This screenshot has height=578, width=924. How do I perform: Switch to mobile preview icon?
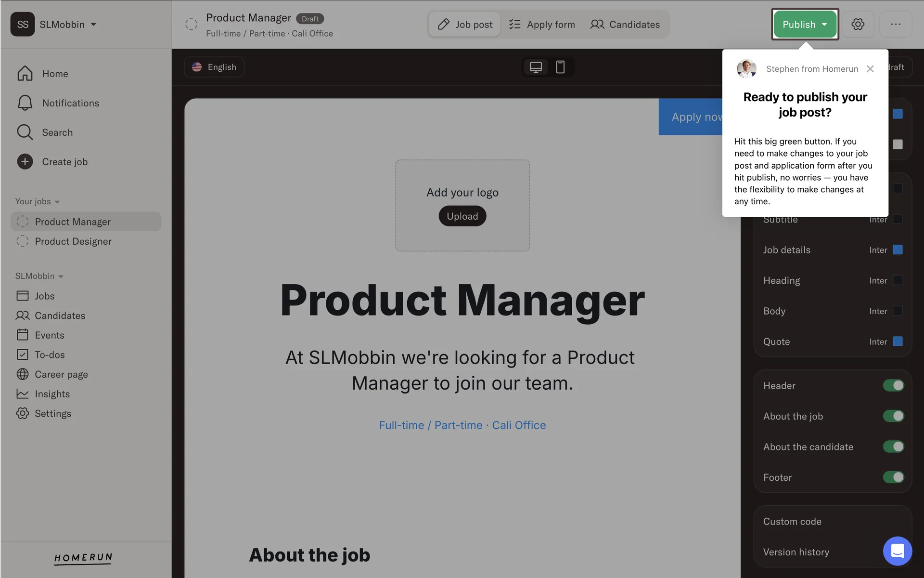[560, 67]
